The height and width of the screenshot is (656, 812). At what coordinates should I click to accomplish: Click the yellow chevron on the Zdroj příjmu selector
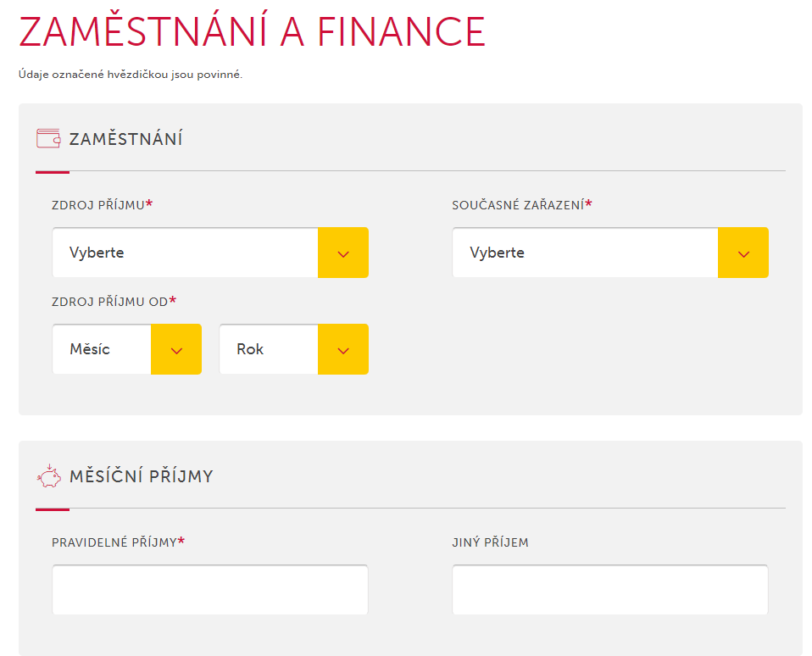coord(342,252)
